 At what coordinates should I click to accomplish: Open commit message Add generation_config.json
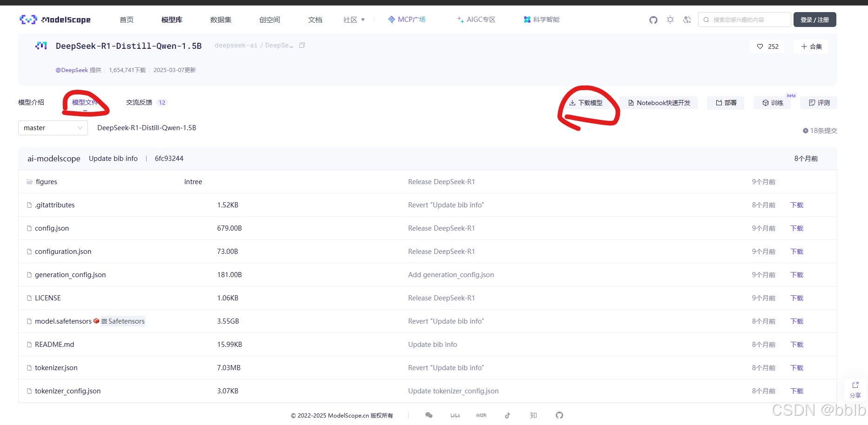pos(451,275)
